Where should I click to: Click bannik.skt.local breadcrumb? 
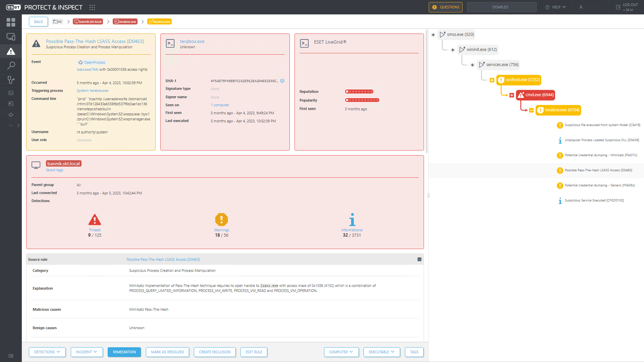(x=88, y=22)
